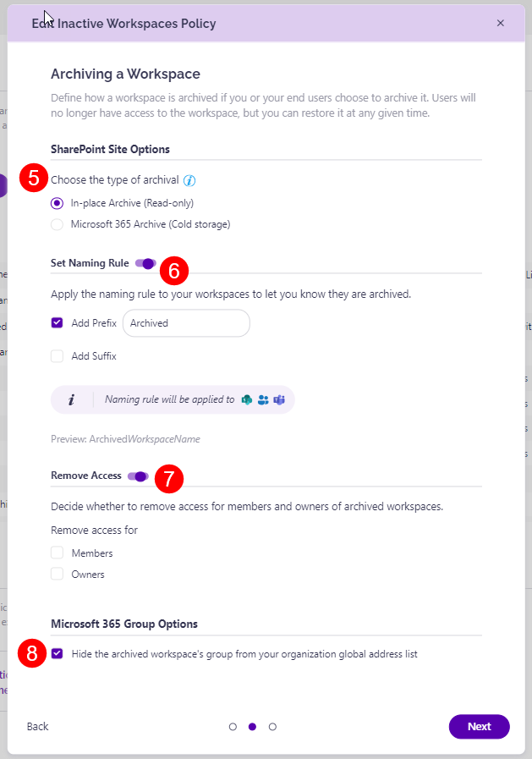The width and height of the screenshot is (532, 759).
Task: Click the Microsoft Teams icon in the banner
Action: 279,399
